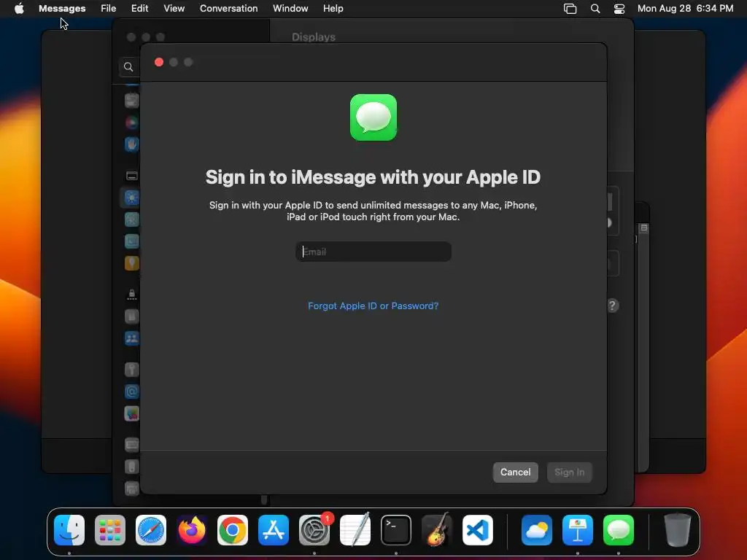Viewport: 747px width, 560px height.
Task: Select Mouse pane in Settings sidebar
Action: pos(132,467)
